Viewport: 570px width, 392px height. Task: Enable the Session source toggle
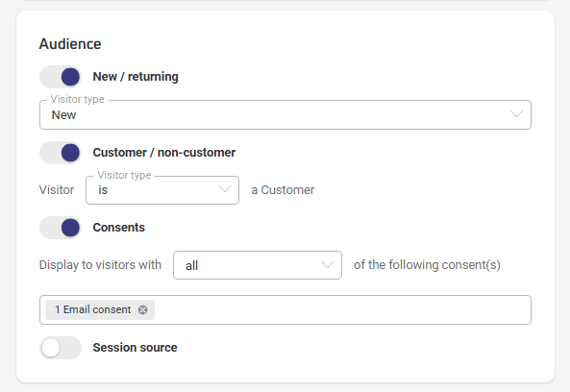click(x=61, y=348)
